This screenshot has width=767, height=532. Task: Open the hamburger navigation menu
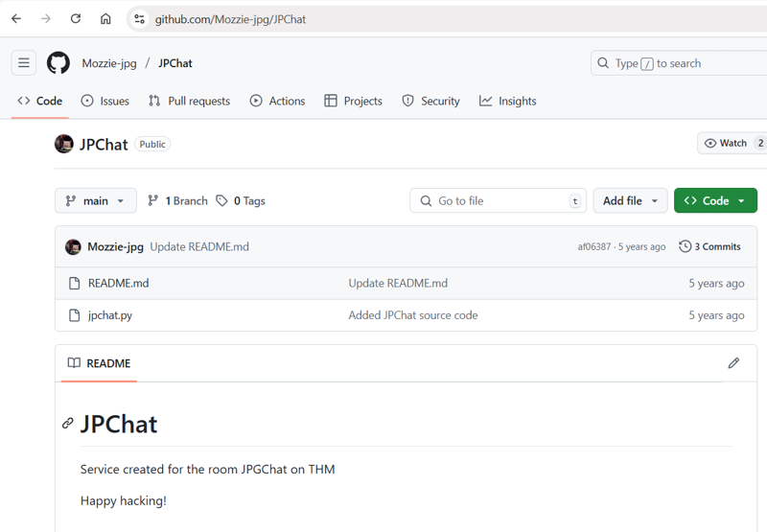click(23, 63)
